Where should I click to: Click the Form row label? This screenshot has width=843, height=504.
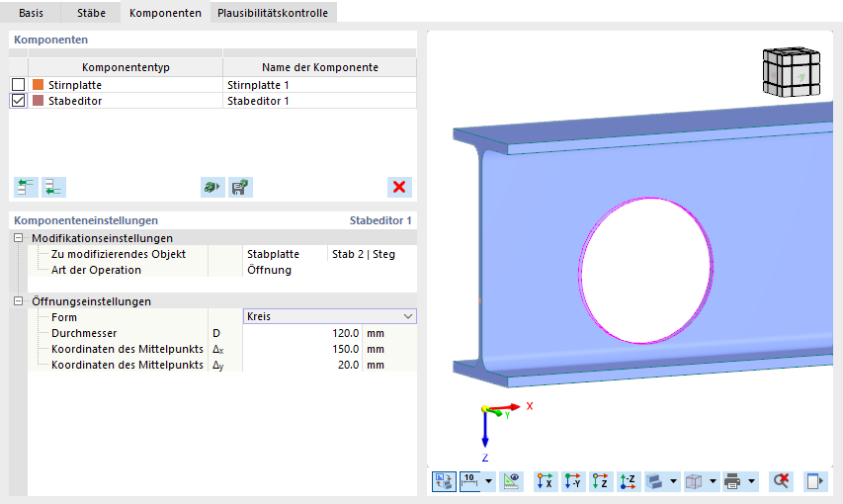coord(64,317)
